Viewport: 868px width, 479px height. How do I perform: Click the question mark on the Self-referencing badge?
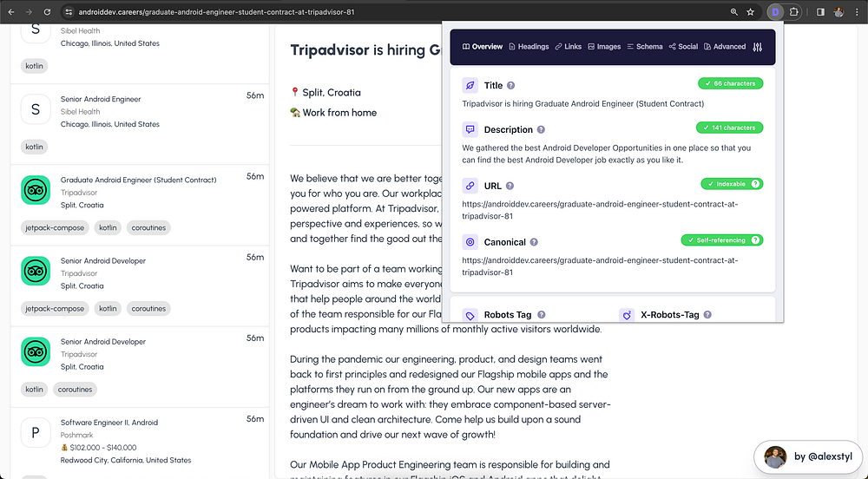(x=756, y=240)
